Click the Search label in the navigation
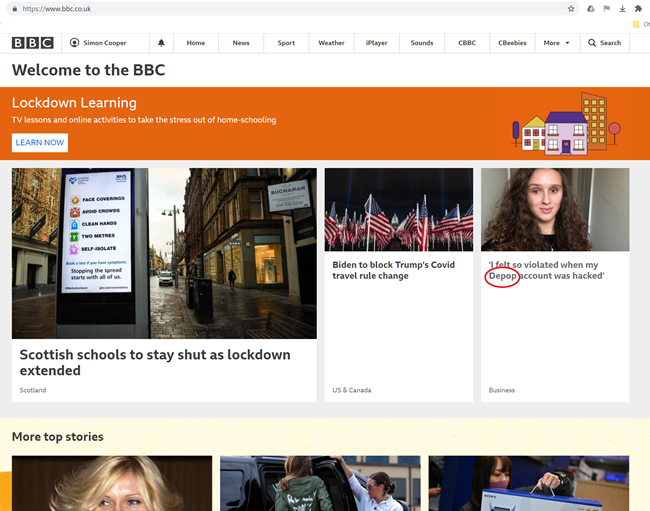This screenshot has width=650, height=511. click(610, 43)
